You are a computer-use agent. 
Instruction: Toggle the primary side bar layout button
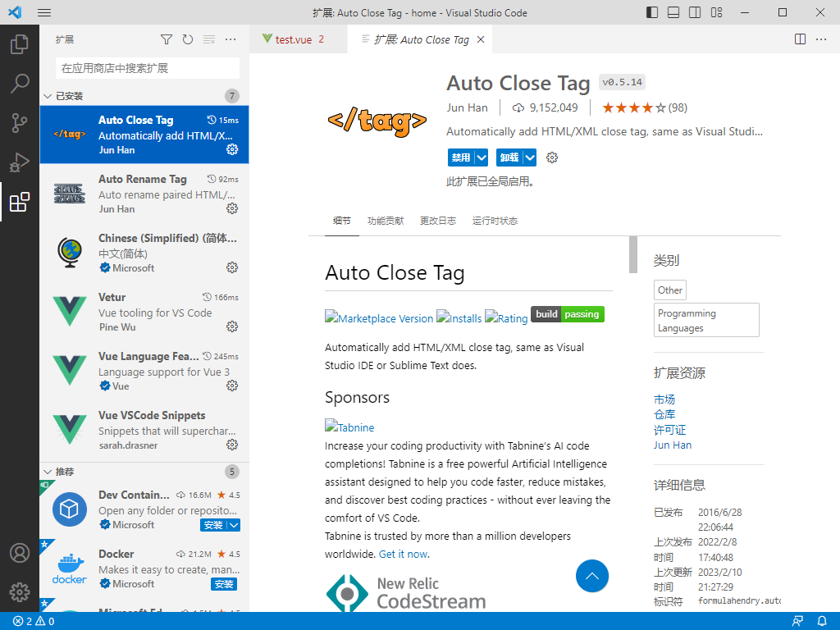652,13
